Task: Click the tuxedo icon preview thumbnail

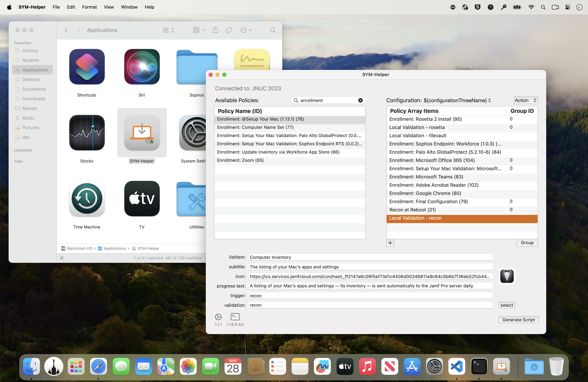Action: pos(507,276)
